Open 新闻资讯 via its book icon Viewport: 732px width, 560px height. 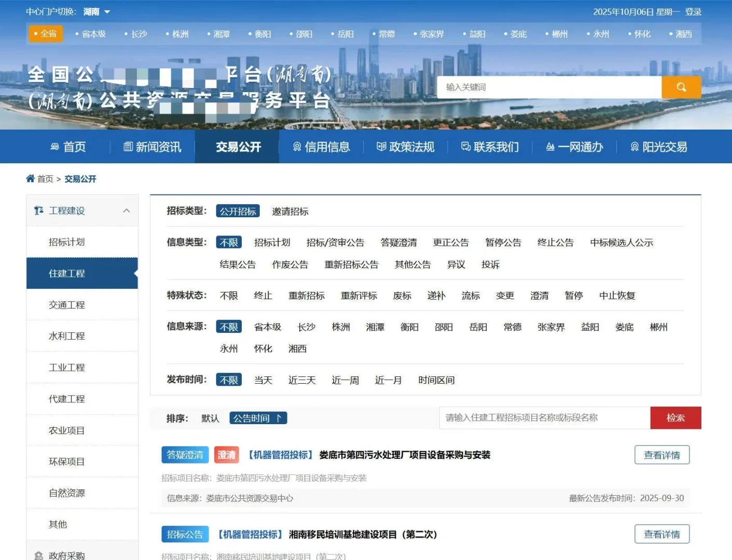127,147
